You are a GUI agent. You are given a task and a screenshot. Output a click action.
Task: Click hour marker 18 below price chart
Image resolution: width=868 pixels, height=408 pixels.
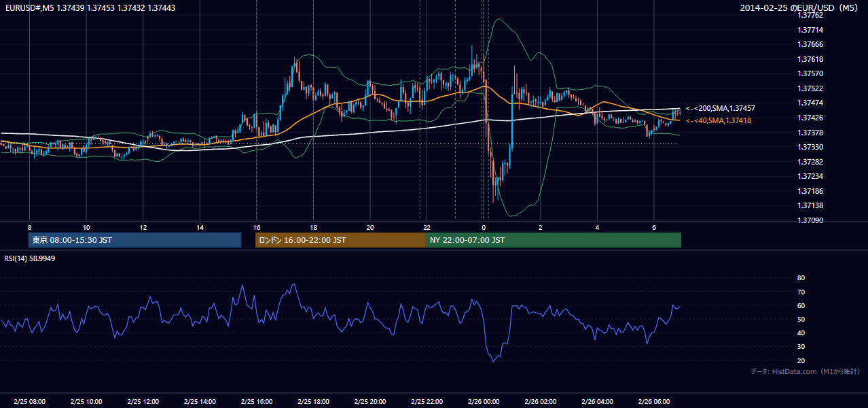pyautogui.click(x=313, y=226)
